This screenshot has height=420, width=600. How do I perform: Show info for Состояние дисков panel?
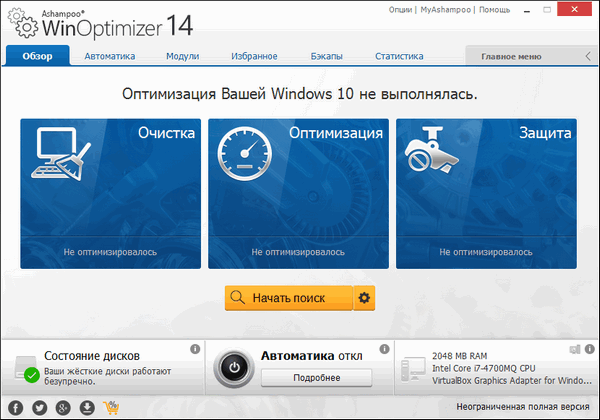tap(195, 349)
